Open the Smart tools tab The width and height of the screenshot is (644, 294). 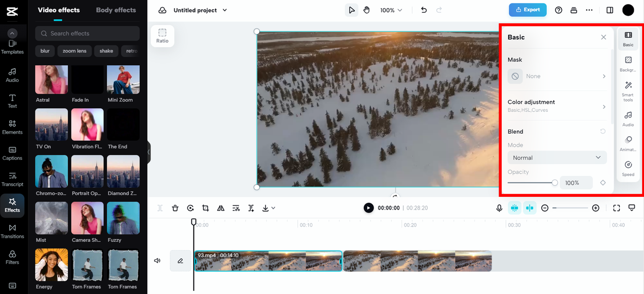coord(628,91)
